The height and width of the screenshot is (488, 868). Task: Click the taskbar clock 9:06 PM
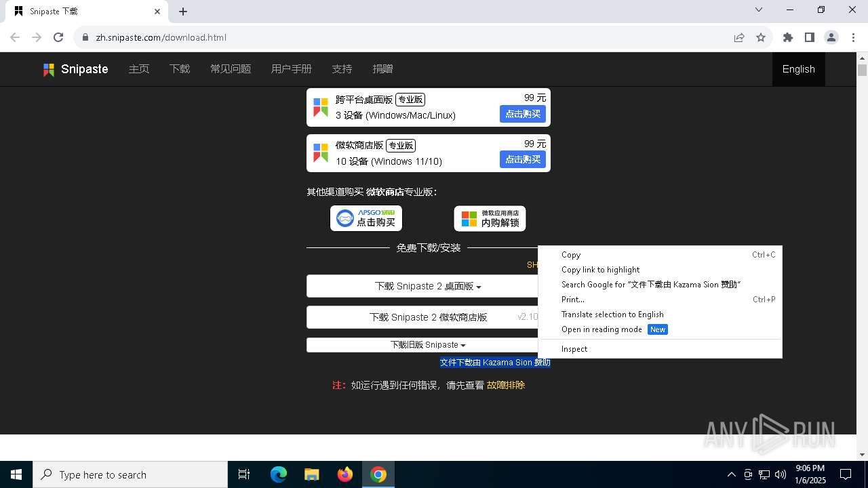(810, 474)
